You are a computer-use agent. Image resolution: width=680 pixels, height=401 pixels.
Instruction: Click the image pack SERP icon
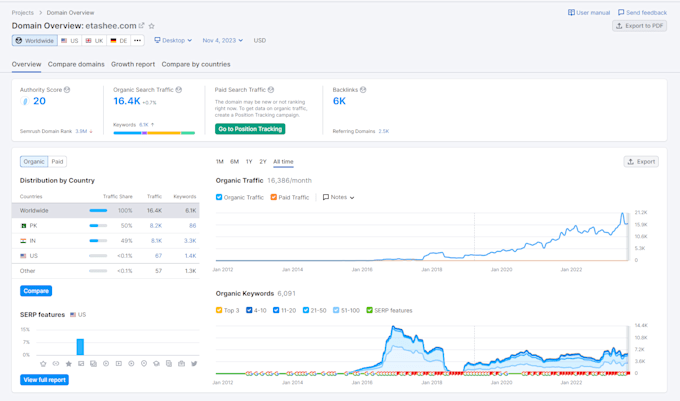click(x=93, y=364)
